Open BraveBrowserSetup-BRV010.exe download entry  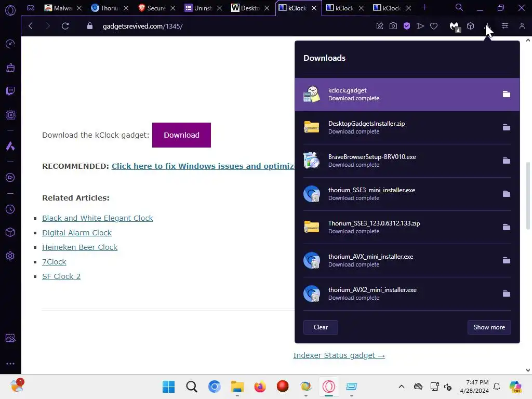[407, 161]
